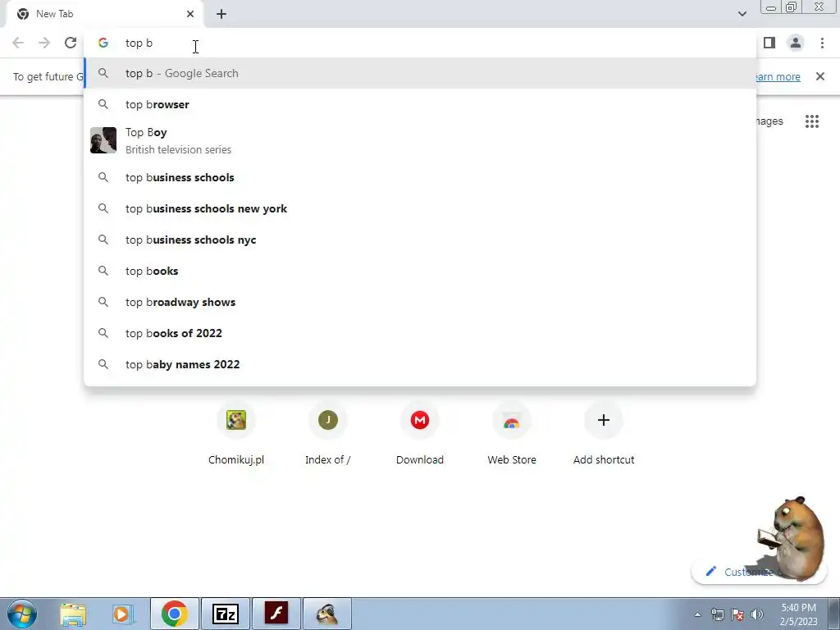This screenshot has height=630, width=840.
Task: Show hidden tray icons arrow
Action: point(697,614)
